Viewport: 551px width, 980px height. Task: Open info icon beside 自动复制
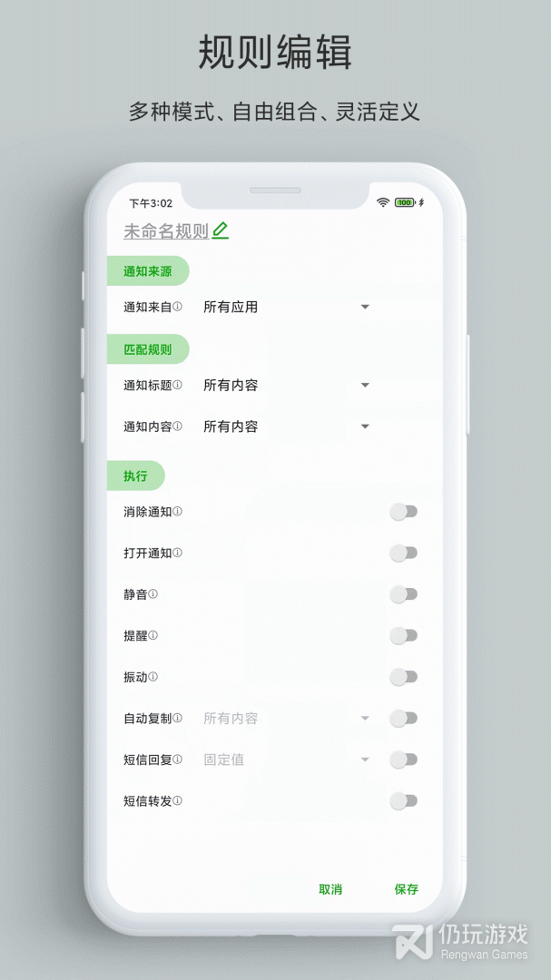click(x=178, y=718)
